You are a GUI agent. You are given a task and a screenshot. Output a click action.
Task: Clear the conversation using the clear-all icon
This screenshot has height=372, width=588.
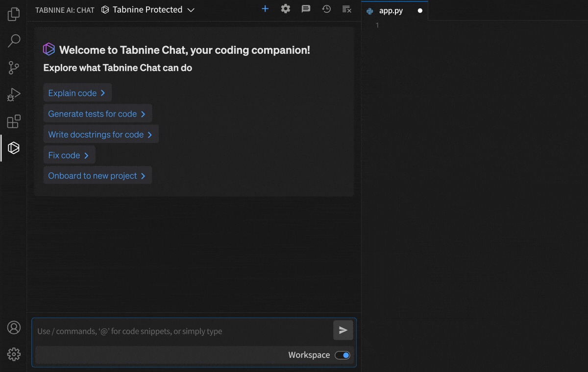[x=346, y=9]
